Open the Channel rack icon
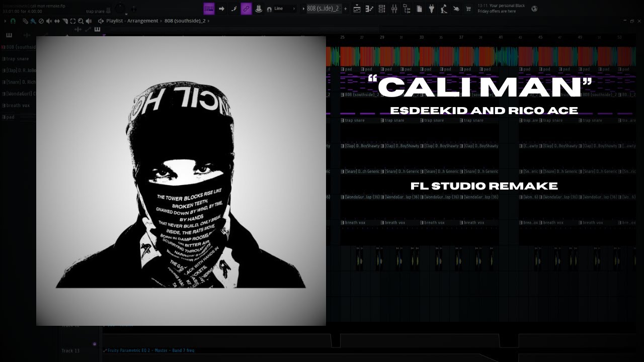644x362 pixels. tap(382, 9)
